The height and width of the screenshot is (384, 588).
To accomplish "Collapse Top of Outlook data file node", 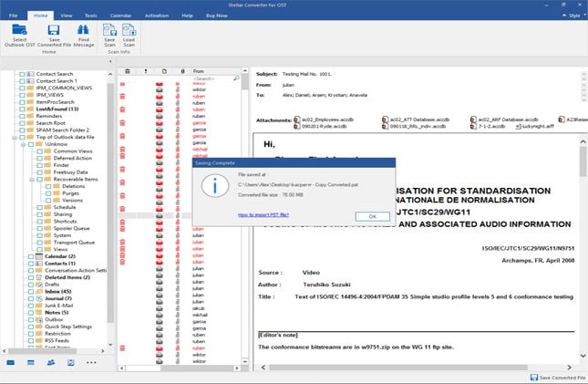I will coord(15,138).
